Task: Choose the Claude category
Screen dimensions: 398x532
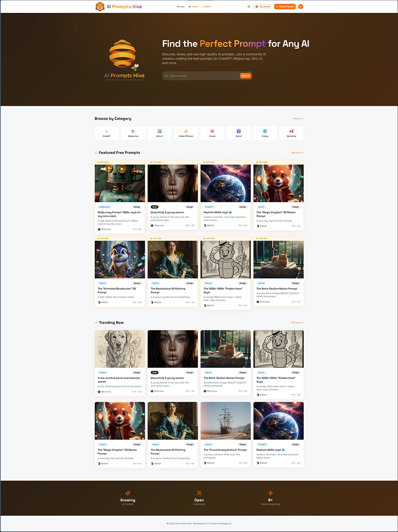Action: [x=212, y=133]
